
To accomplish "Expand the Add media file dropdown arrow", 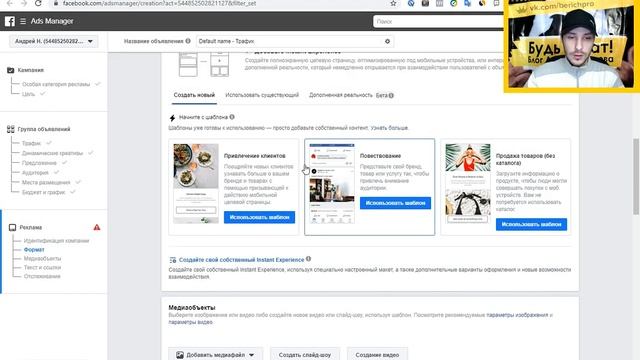I will coord(251,355).
